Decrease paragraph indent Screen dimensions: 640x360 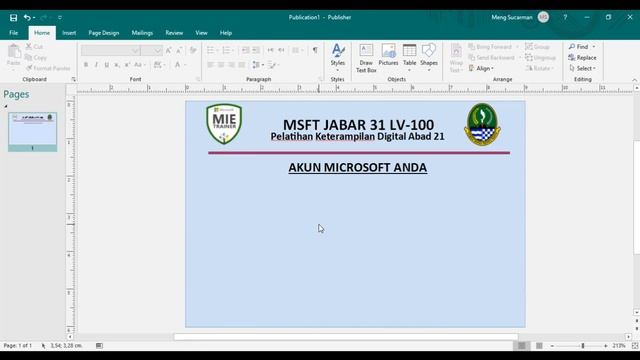click(x=245, y=50)
